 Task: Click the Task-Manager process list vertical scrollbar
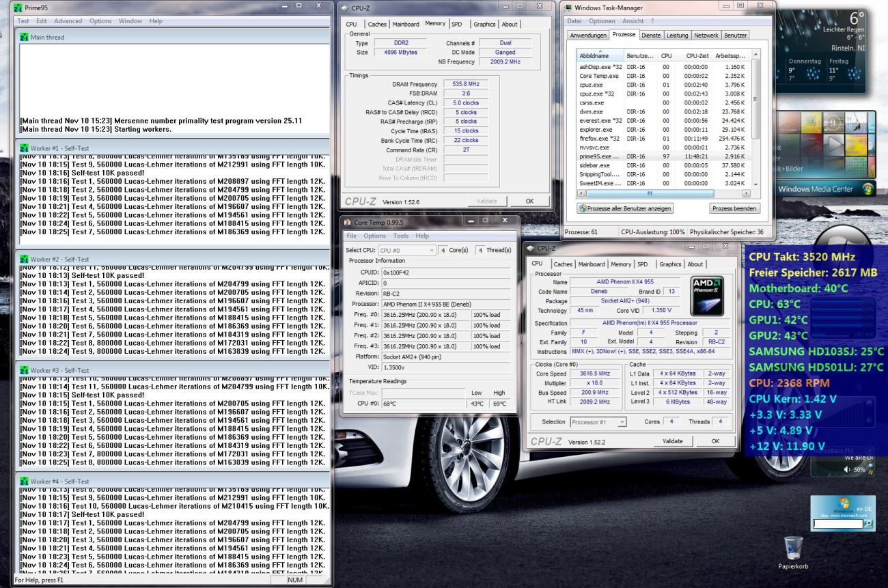coord(755,120)
